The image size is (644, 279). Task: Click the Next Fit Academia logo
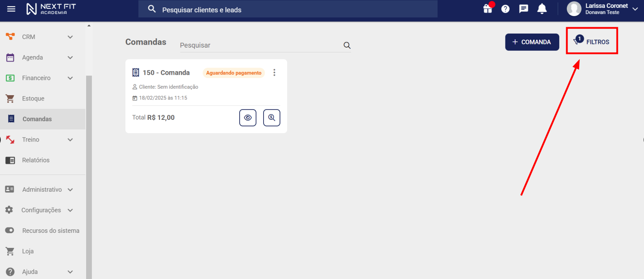51,9
